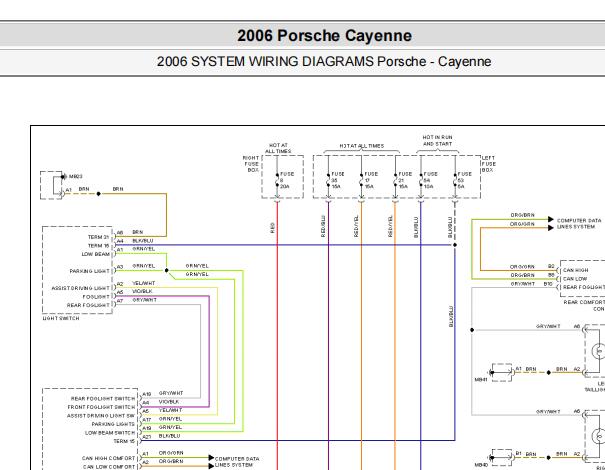Click the 'REAR FOGLIGHT SWITCH' pin label
Image resolution: width=605 pixels, height=470 pixels.
coord(103,399)
